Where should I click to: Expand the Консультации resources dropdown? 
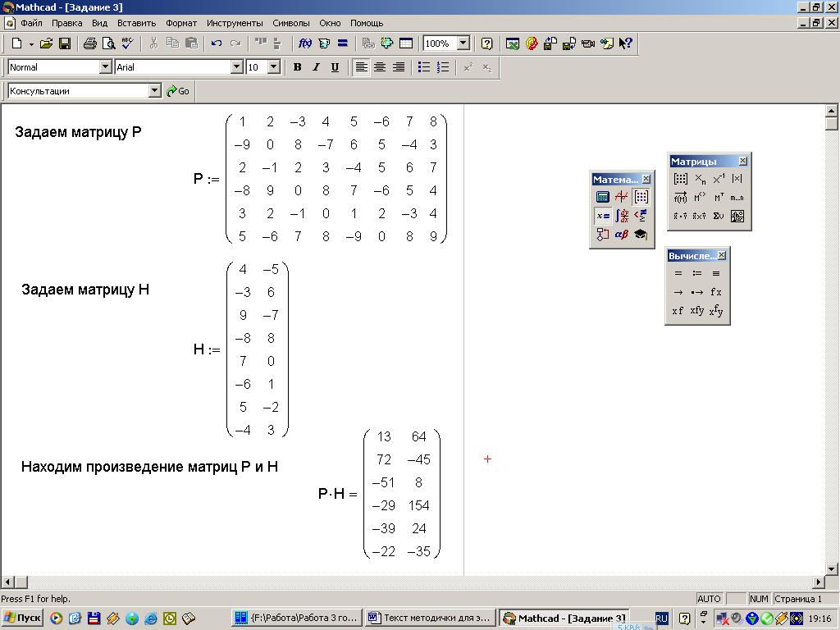coord(155,90)
